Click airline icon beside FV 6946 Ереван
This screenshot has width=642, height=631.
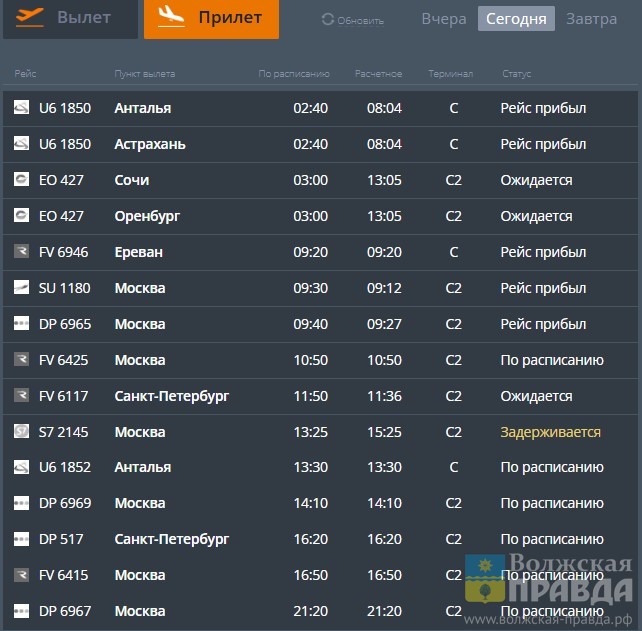[21, 252]
